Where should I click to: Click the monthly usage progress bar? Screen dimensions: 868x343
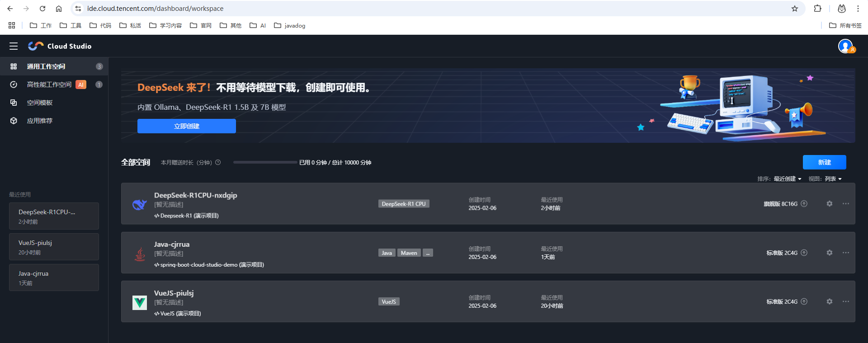tap(265, 162)
